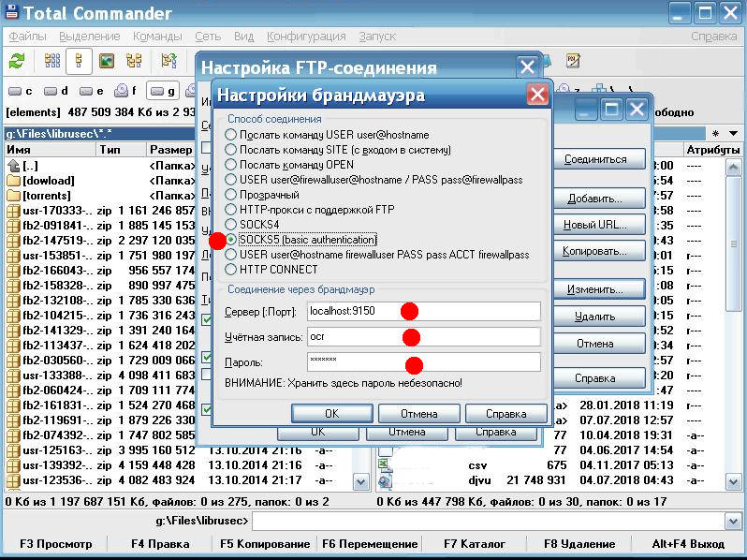This screenshot has width=747, height=560.
Task: Open the 'Команды' menu
Action: coord(157,37)
